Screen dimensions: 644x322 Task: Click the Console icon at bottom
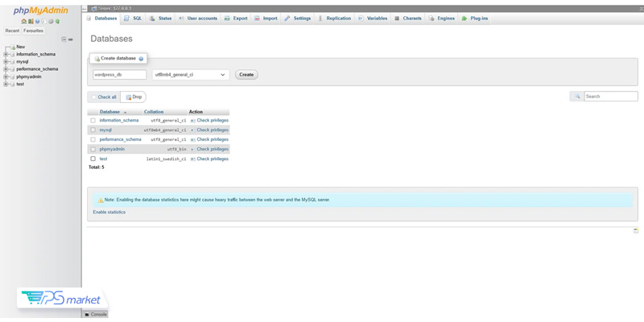[87, 315]
